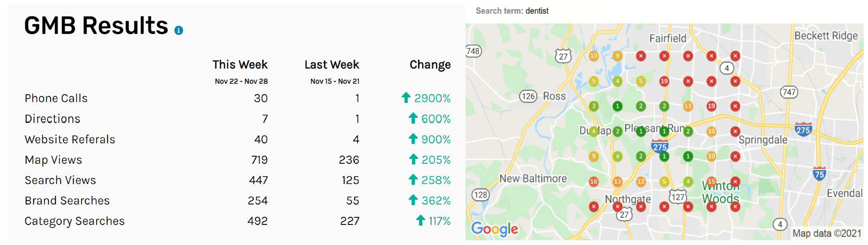868x245 pixels.
Task: Click the orange 12 rank marker
Action: [641, 182]
